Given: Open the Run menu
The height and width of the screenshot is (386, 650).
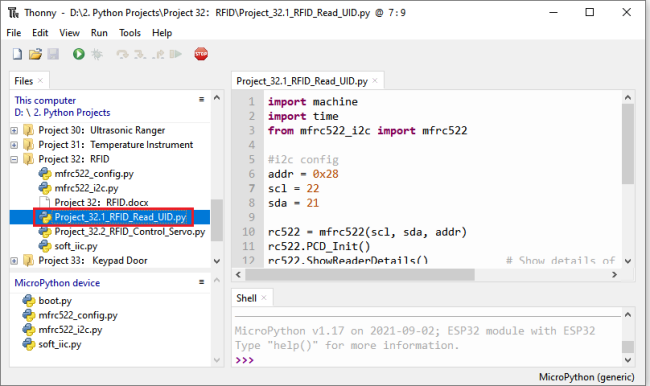Looking at the screenshot, I should tap(99, 33).
